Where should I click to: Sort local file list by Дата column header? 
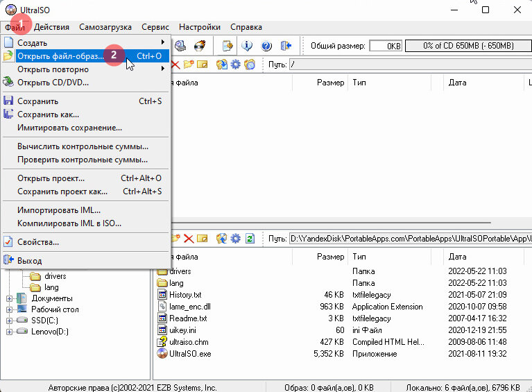[483, 257]
